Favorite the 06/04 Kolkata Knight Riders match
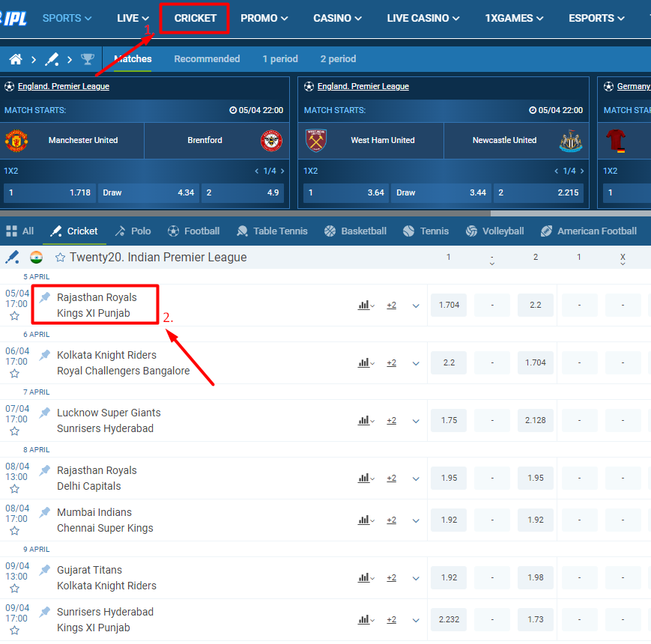Viewport: 651px width, 644px height. click(14, 374)
